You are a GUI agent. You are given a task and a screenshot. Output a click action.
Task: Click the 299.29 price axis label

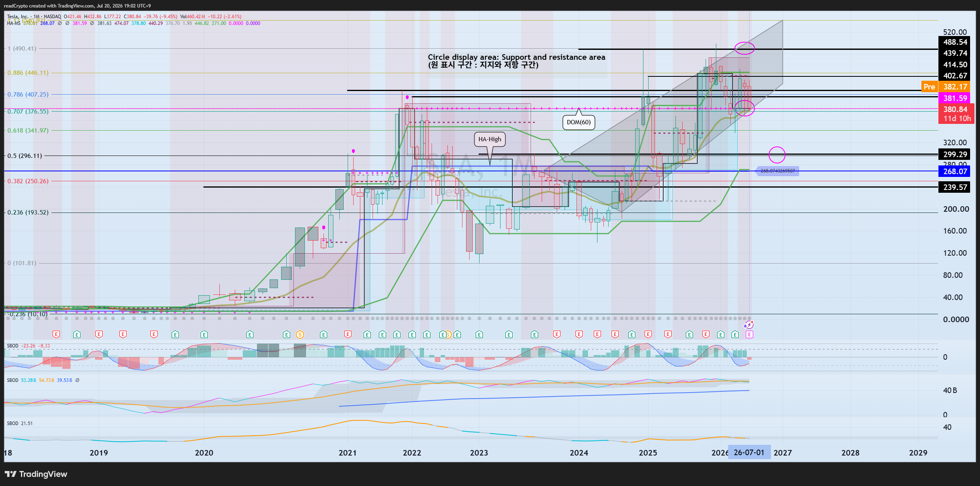point(955,154)
